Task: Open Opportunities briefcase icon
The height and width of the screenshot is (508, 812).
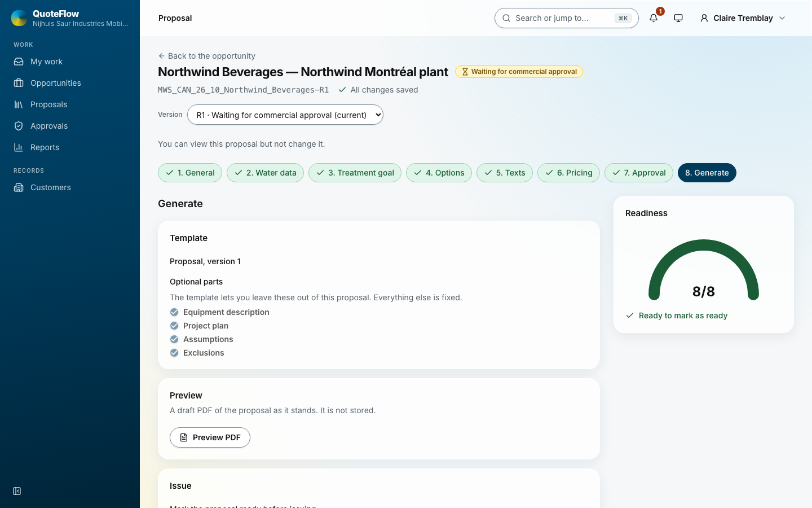Action: (19, 83)
